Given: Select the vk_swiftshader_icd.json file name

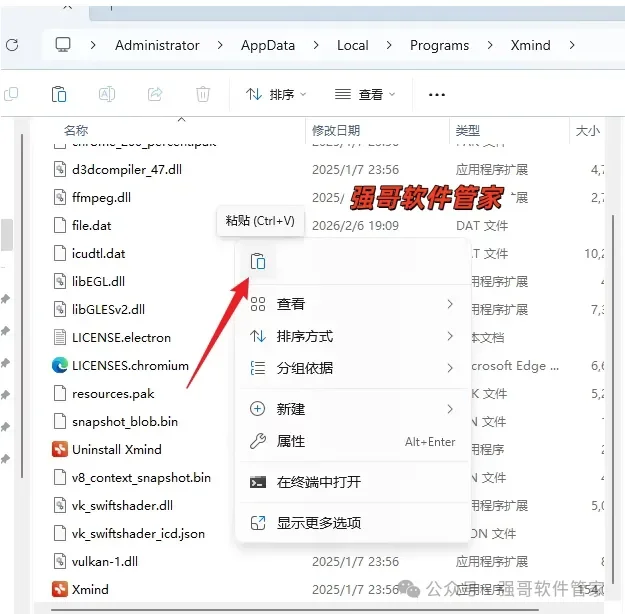Looking at the screenshot, I should click(x=138, y=534).
